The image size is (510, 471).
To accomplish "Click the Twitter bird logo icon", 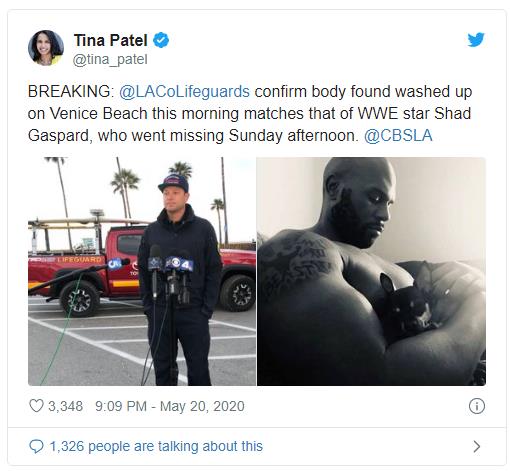I will [x=476, y=40].
